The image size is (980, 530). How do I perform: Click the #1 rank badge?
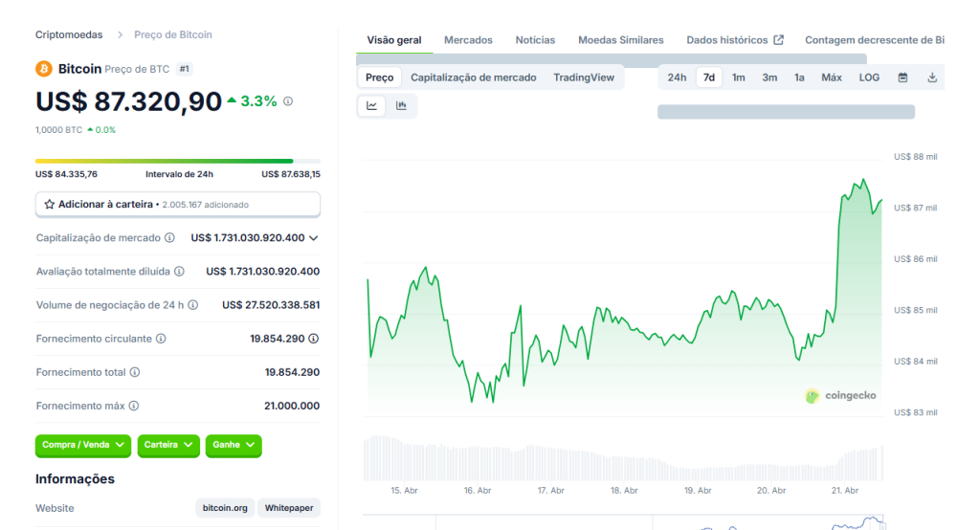[x=185, y=69]
